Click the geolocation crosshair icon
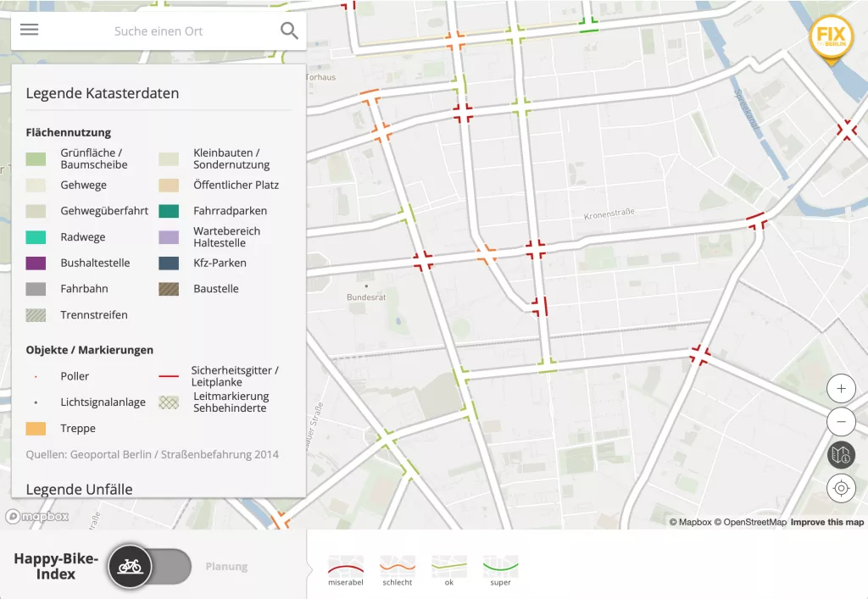This screenshot has width=868, height=599. [841, 488]
